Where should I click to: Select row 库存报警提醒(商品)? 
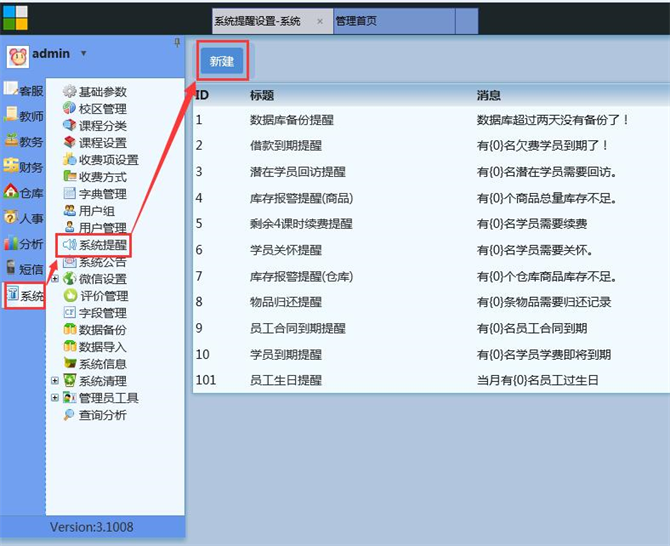[431, 198]
